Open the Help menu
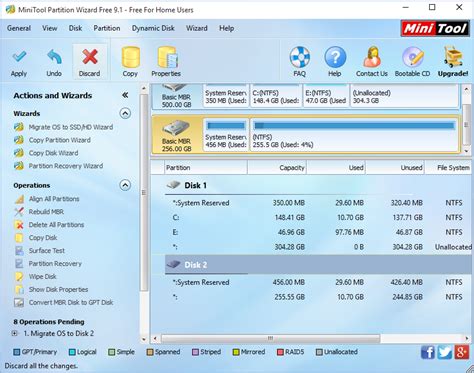The height and width of the screenshot is (373, 474). [x=226, y=28]
